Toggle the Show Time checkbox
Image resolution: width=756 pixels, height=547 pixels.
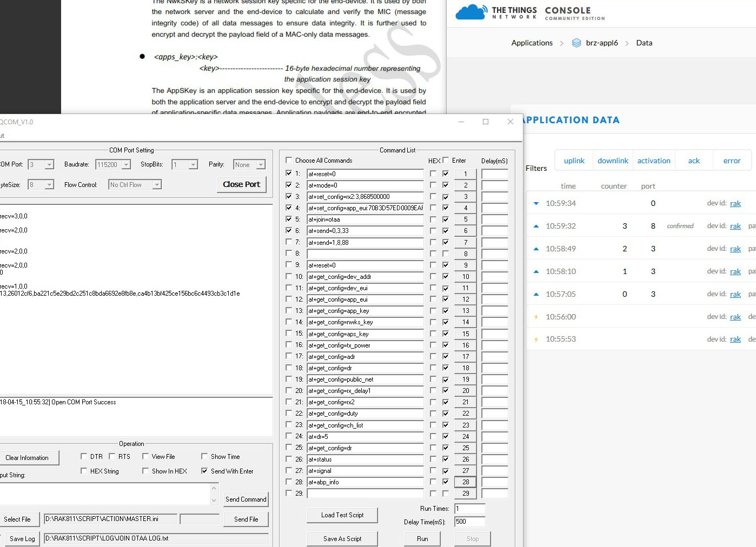click(204, 456)
